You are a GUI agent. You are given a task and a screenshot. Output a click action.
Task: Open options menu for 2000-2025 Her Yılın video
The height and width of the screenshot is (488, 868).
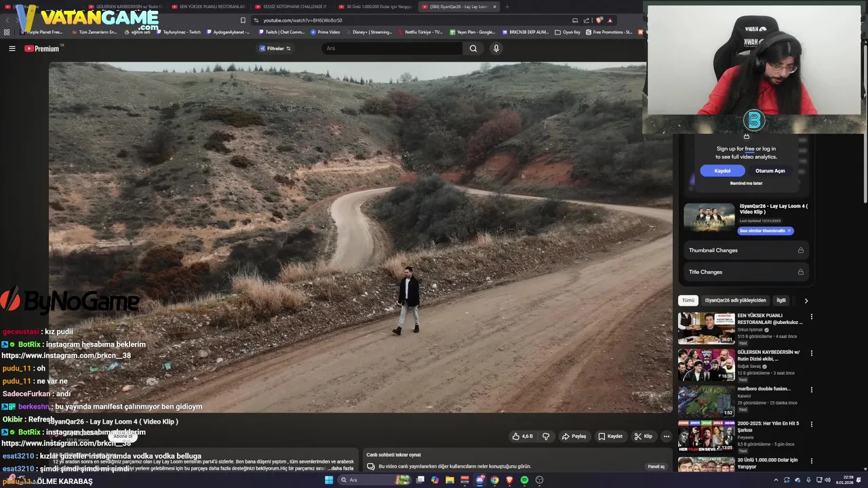point(811,424)
